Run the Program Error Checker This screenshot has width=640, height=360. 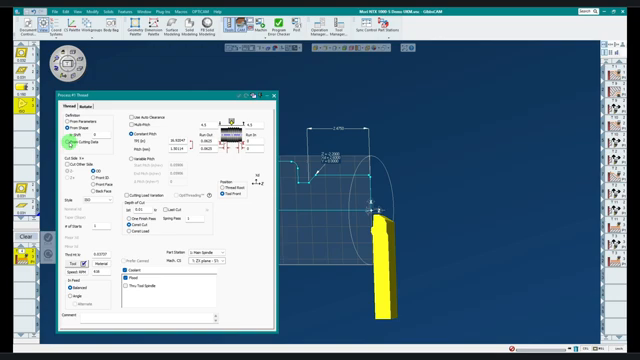click(279, 27)
